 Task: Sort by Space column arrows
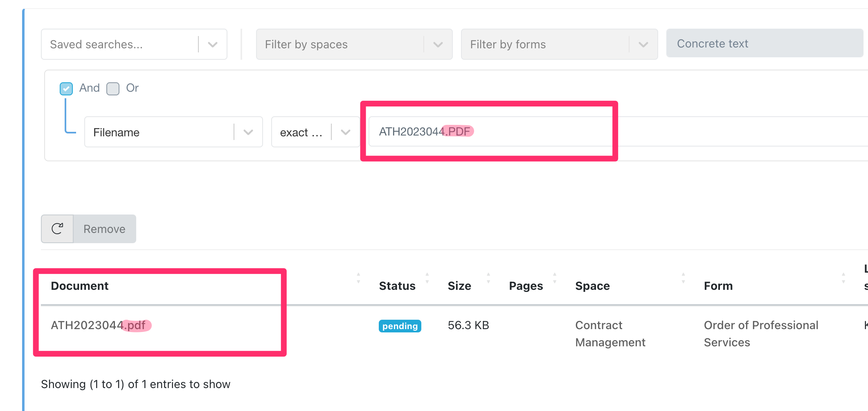(683, 278)
